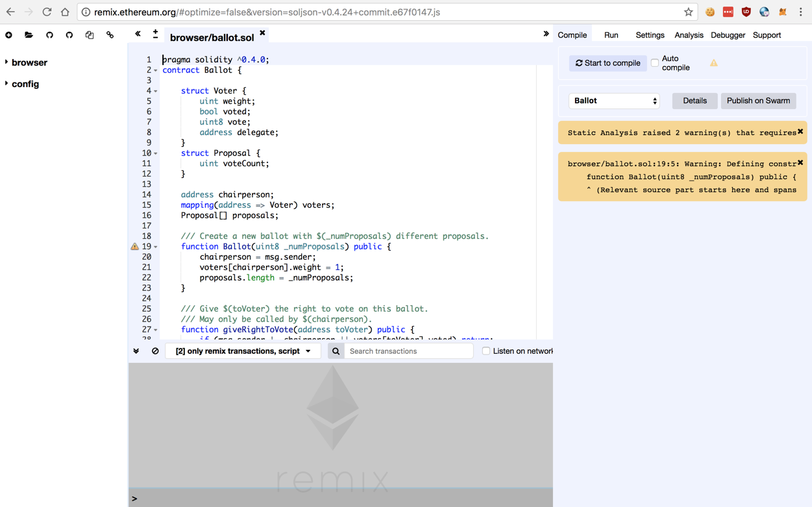812x507 pixels.
Task: Fold the struct Voter block at line 4
Action: point(156,91)
